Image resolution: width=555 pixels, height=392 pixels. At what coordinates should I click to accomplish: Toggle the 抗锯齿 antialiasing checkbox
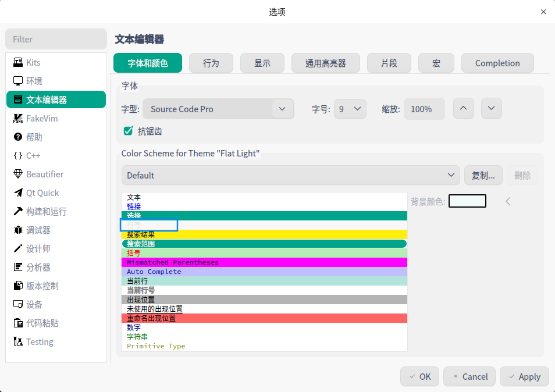tap(129, 131)
